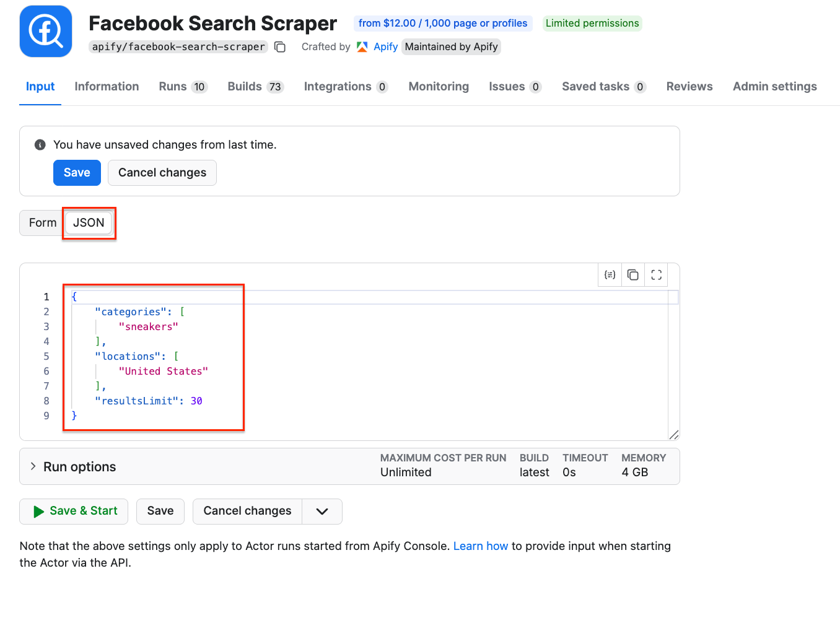Save the unsaved input changes

[77, 173]
